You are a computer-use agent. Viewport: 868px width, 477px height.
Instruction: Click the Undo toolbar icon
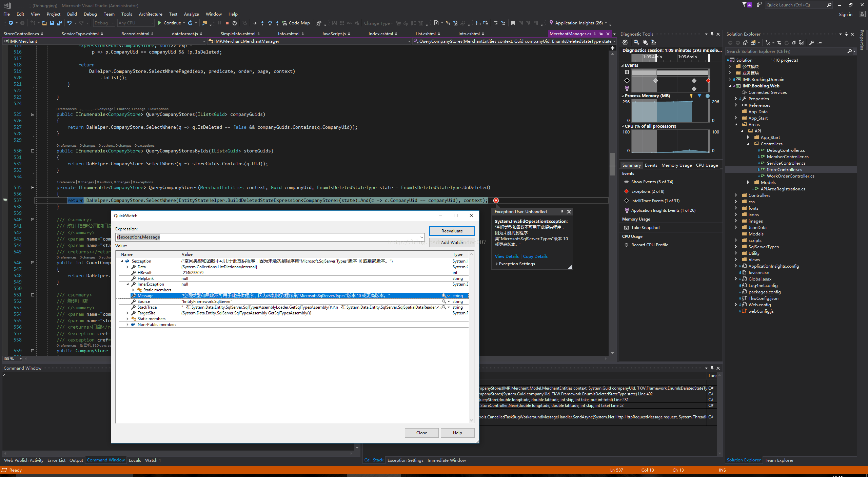pyautogui.click(x=70, y=23)
